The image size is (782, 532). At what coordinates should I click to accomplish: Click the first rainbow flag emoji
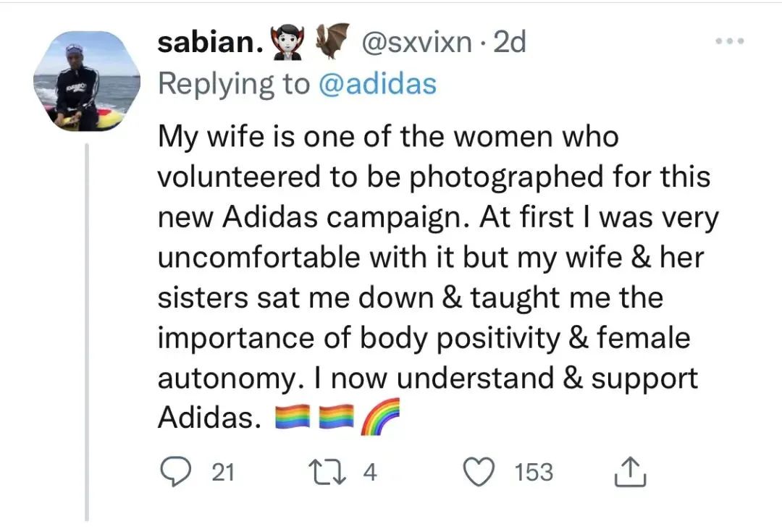click(294, 418)
